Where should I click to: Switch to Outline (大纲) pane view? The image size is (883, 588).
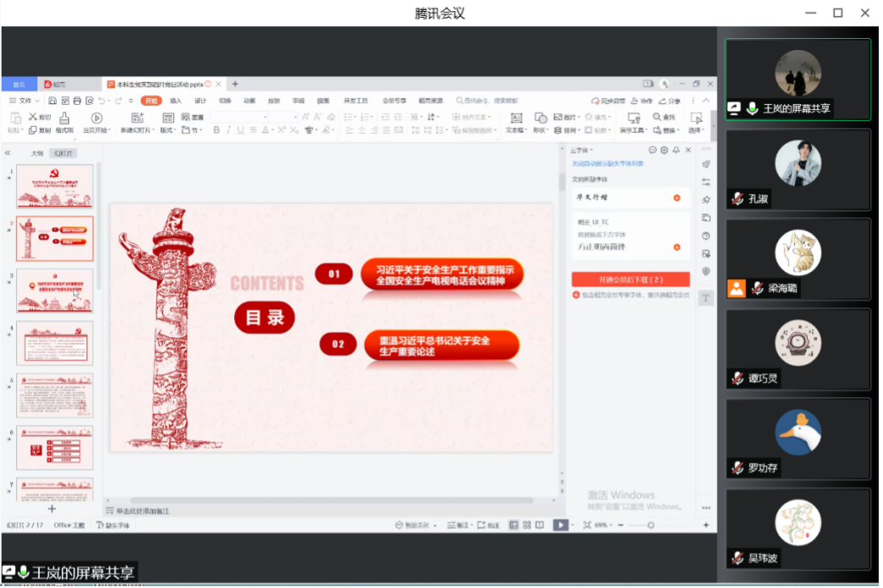36,153
